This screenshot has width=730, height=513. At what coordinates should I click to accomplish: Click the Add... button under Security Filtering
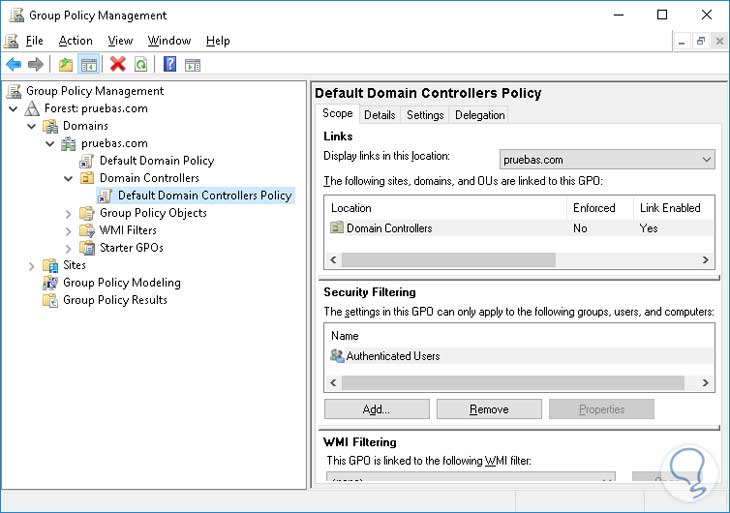coord(376,409)
